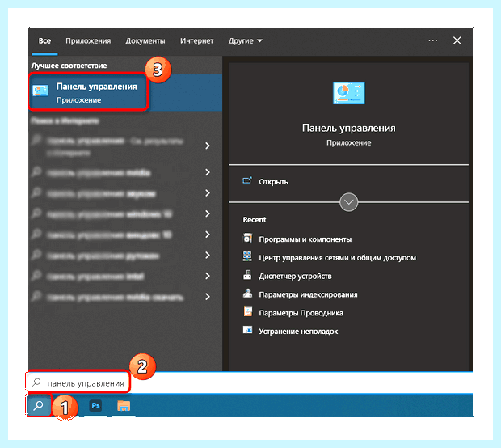Viewport: 501px width, 448px height.
Task: Click Приложение subtitle under preview title
Action: click(x=348, y=142)
